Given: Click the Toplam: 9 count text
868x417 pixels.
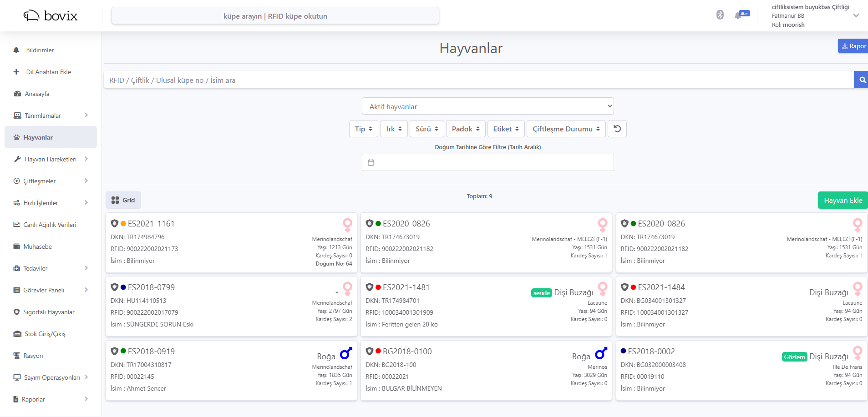Looking at the screenshot, I should click(479, 196).
